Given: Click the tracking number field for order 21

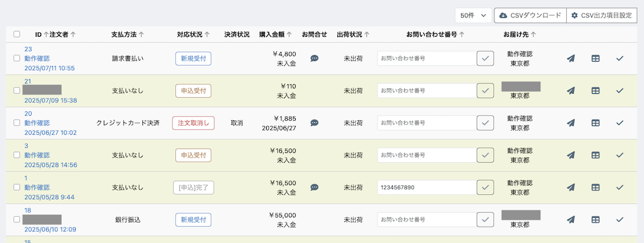Looking at the screenshot, I should pyautogui.click(x=427, y=91).
